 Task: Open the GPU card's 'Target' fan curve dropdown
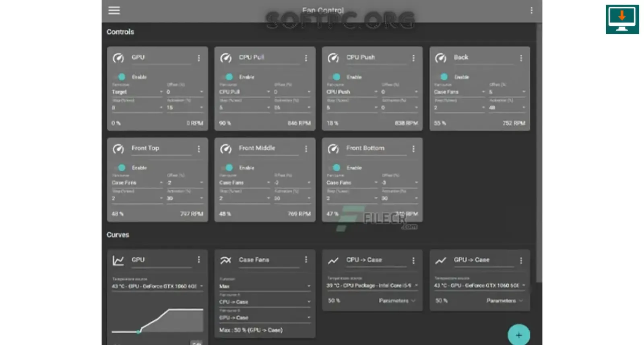pos(137,92)
